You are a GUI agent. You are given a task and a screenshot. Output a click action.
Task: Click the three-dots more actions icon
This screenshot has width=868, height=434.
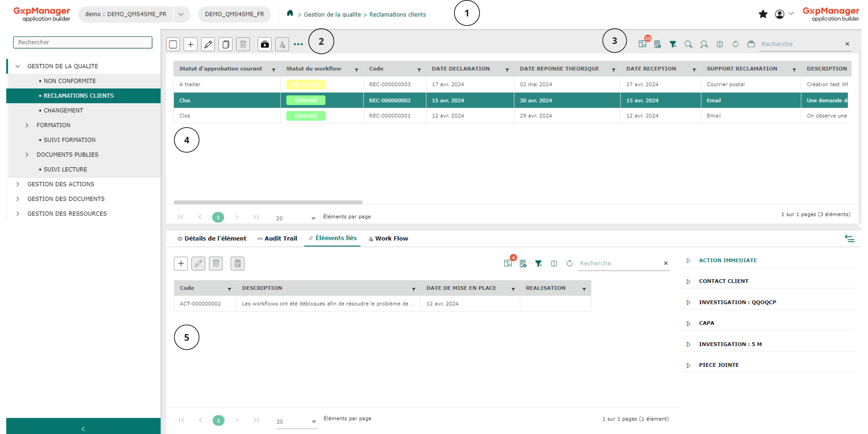pyautogui.click(x=298, y=44)
